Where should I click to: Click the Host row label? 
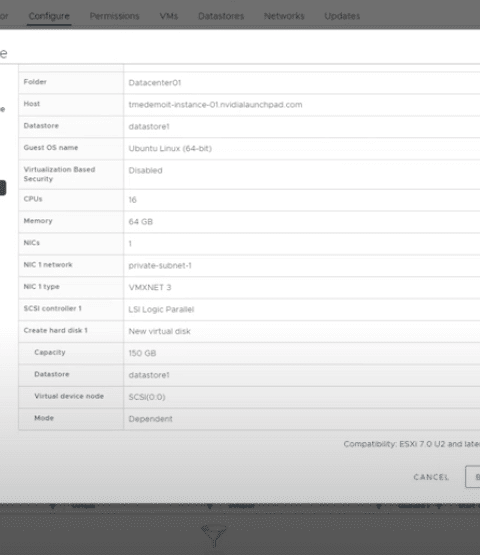tap(32, 104)
